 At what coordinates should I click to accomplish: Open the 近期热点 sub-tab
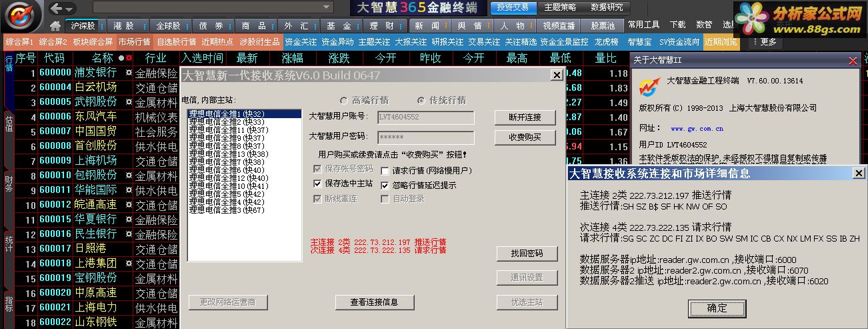click(217, 41)
